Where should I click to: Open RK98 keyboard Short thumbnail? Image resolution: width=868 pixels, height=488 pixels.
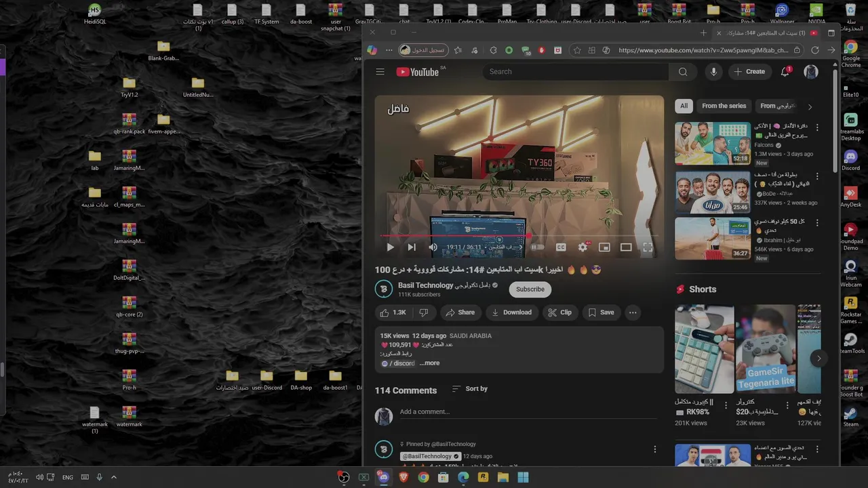tap(704, 349)
